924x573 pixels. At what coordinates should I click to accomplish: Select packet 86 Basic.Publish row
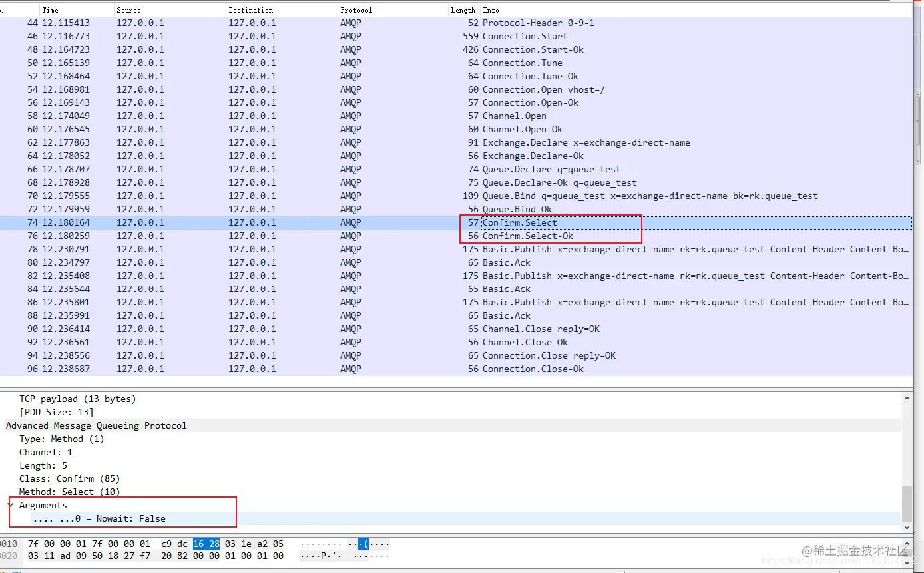(x=456, y=302)
